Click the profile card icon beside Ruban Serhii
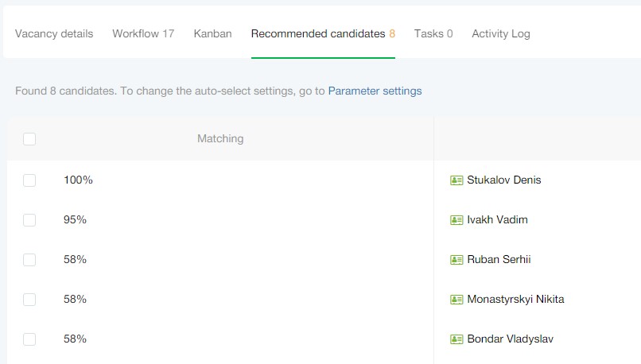Image resolution: width=641 pixels, height=364 pixels. 456,260
